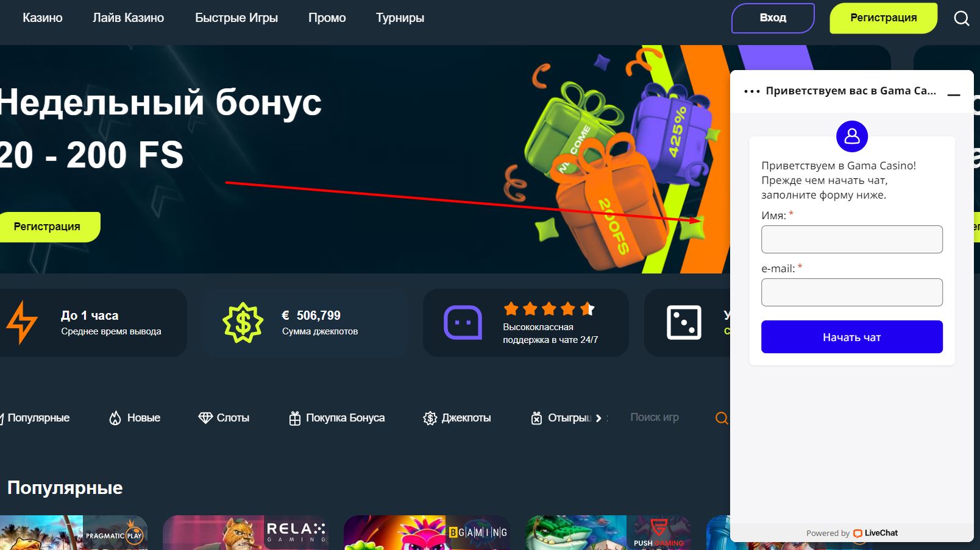The height and width of the screenshot is (550, 980).
Task: Focus the Имя input field
Action: click(851, 239)
